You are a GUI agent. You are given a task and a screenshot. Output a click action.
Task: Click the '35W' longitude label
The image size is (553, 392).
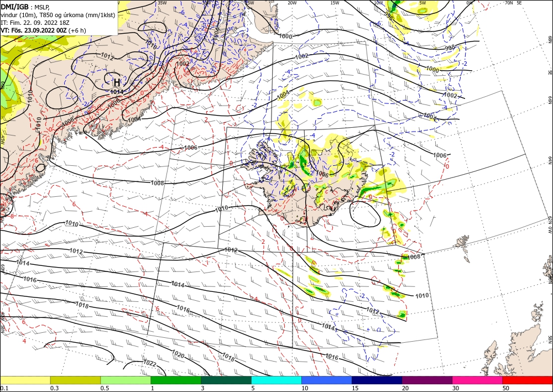coord(162,3)
